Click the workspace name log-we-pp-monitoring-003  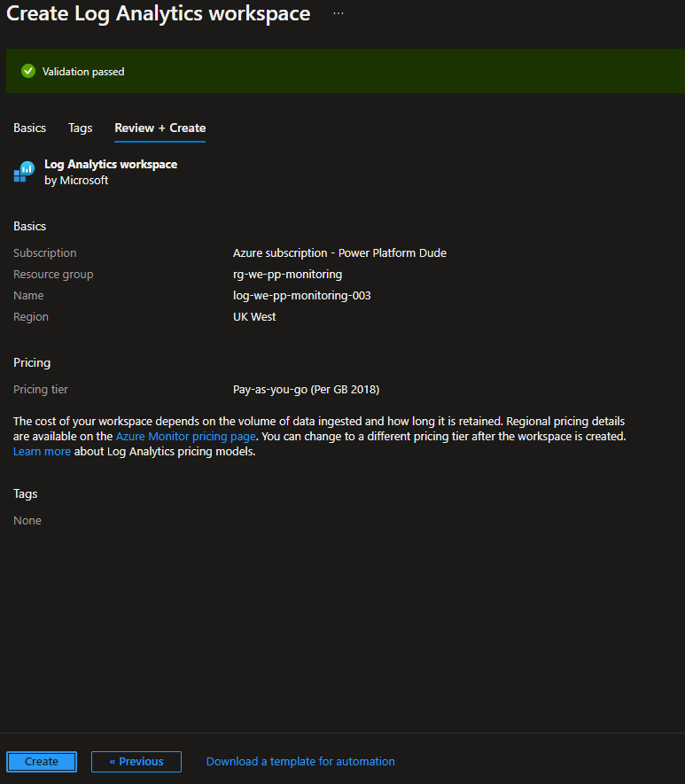tap(301, 296)
